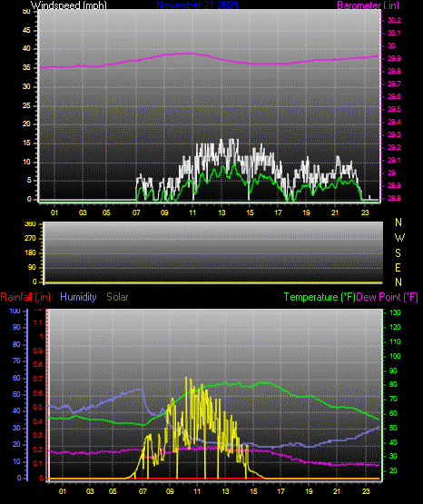Click the Solar legend label
Viewport: 423px width, 504px height.
[117, 297]
